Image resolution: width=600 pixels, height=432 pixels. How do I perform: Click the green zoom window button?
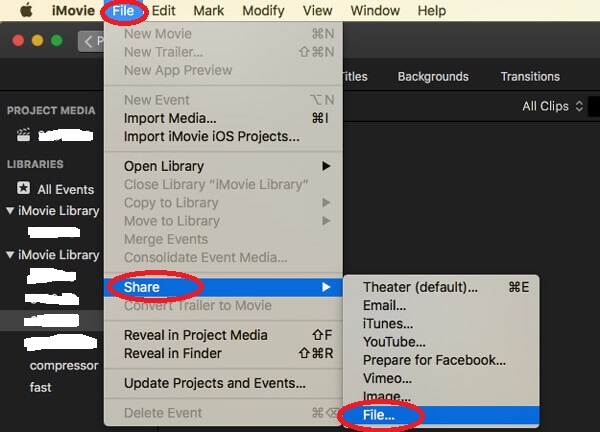pyautogui.click(x=58, y=42)
